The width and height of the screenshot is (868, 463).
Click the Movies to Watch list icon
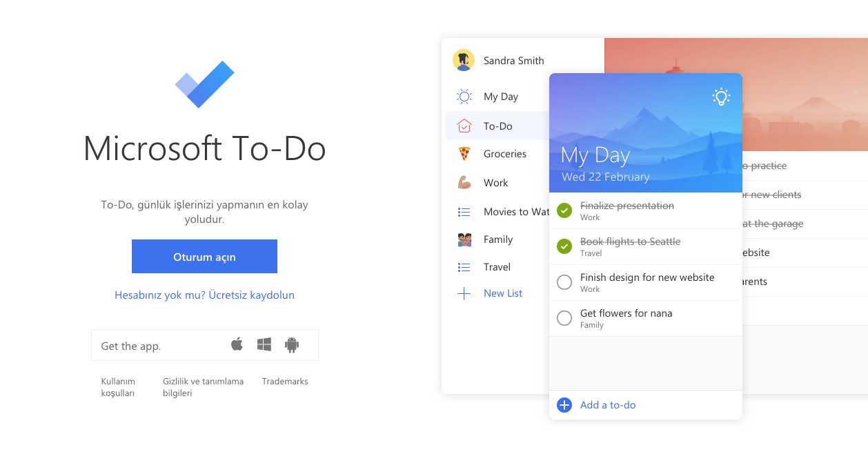click(464, 212)
